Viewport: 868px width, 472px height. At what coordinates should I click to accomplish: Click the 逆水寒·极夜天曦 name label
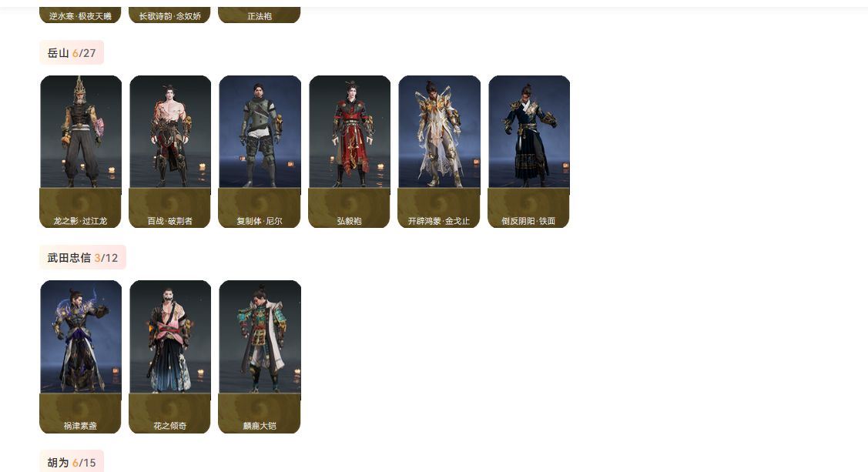80,15
